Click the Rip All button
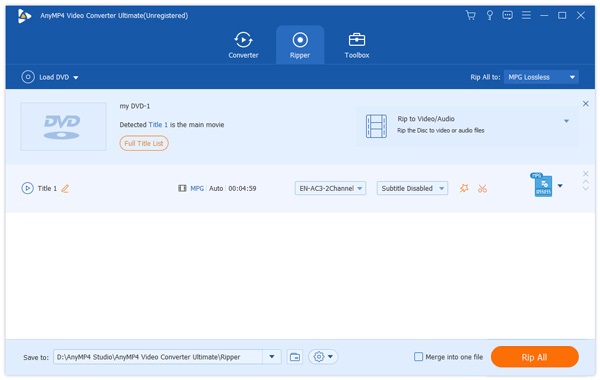 coord(535,357)
